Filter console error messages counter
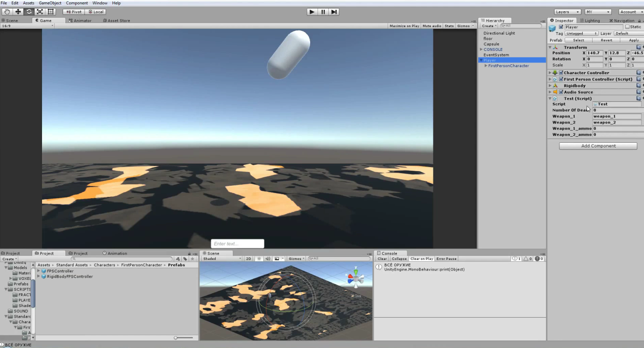This screenshot has height=348, width=644. click(x=539, y=258)
